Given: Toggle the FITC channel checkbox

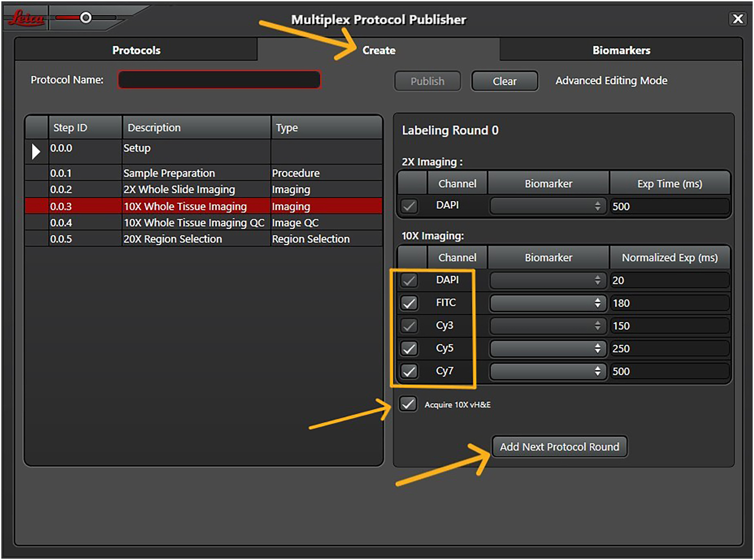Looking at the screenshot, I should [409, 303].
